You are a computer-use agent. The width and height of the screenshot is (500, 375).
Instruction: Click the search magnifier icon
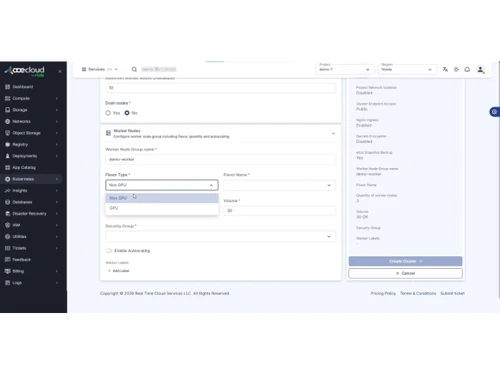pos(134,69)
